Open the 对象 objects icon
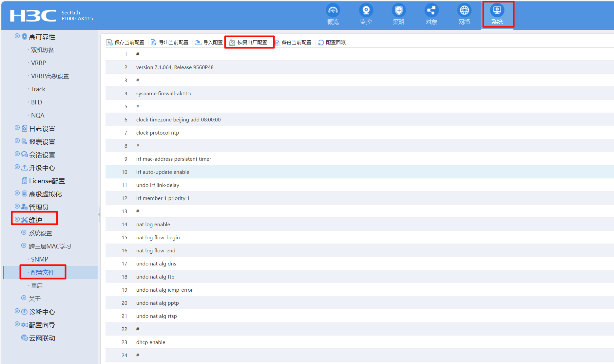Viewport: 614px width, 364px height. (x=432, y=10)
